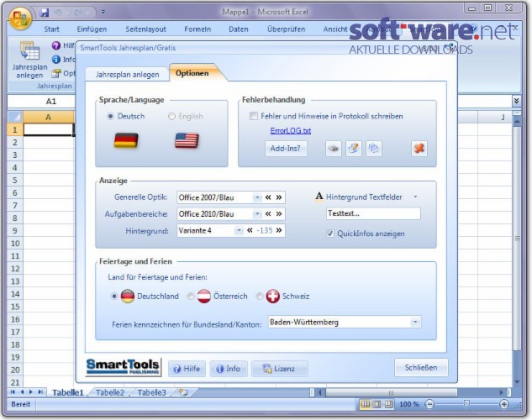Open the Einfügen ribbon tab
Screen dimensions: 532x420
92,29
